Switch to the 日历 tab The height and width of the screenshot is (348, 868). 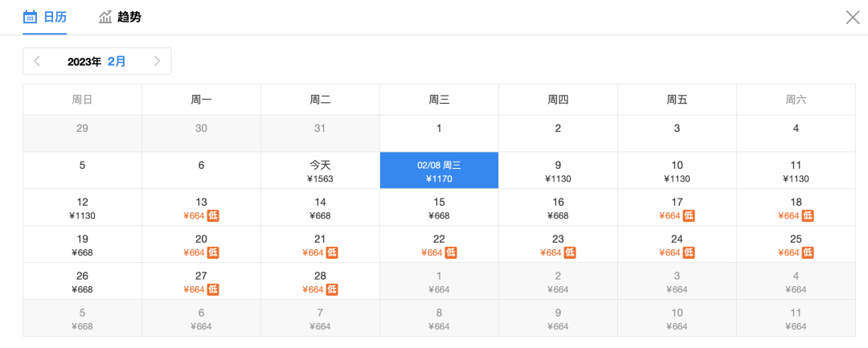point(45,17)
